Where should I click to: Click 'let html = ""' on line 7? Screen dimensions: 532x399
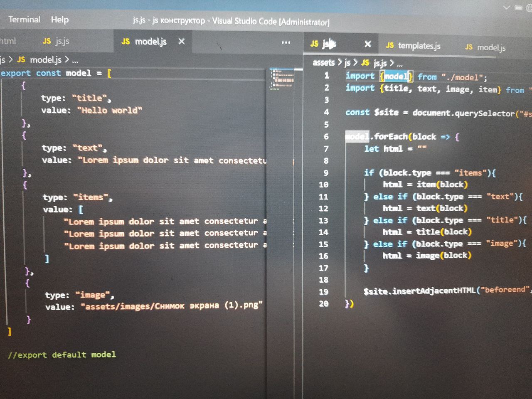pos(395,149)
